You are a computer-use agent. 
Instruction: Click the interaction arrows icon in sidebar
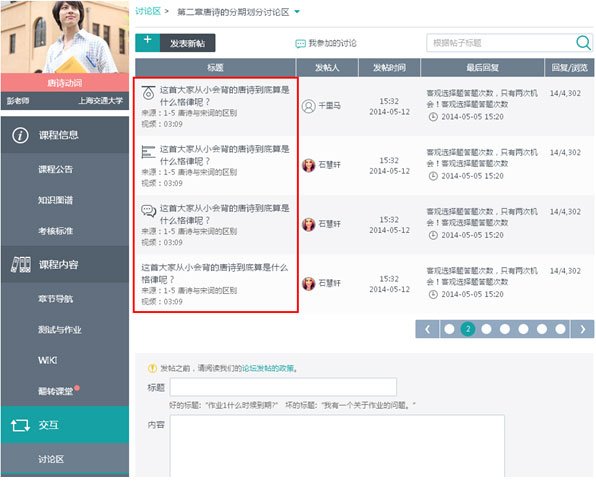point(20,425)
